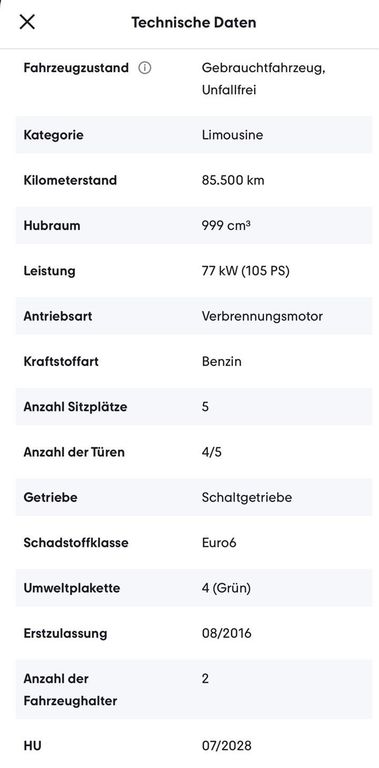Viewport: 379px width, 768px height.
Task: Select the Anzahl der Fahrzeughalter label
Action: coord(70,690)
